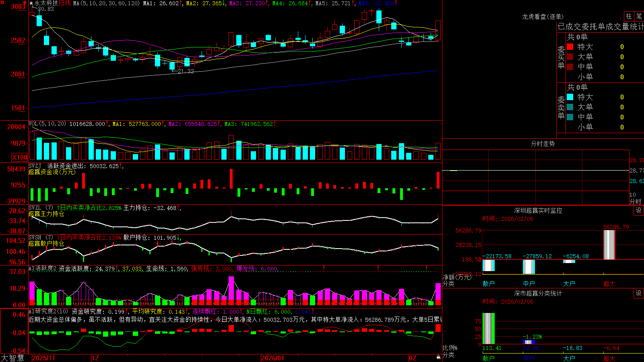Click the SVZJ indicator name
Image resolution: width=644 pixels, height=362 pixels.
coord(35,166)
